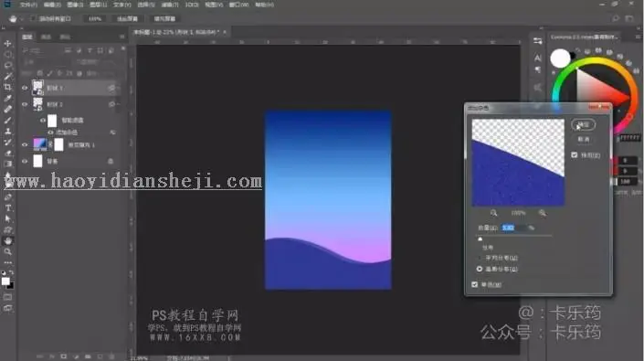Select the Uniform distribution radio button

[480, 258]
